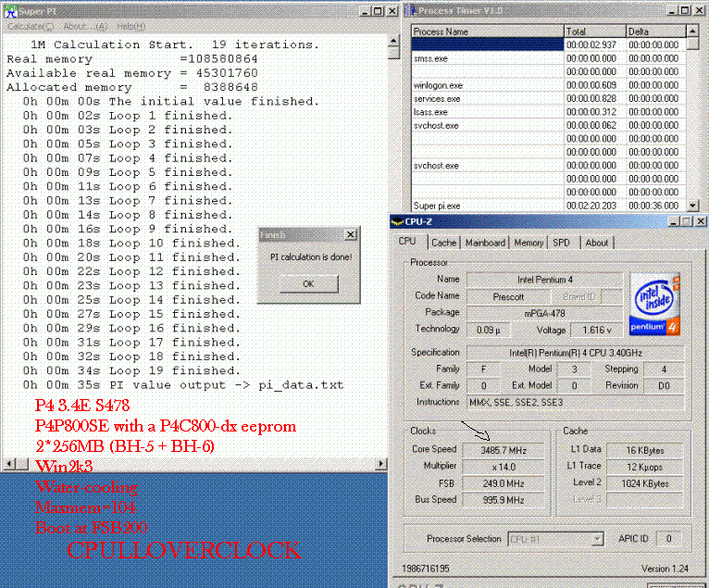Viewport: 709px width, 588px height.
Task: Open the Help menu in Super PI
Action: click(131, 26)
